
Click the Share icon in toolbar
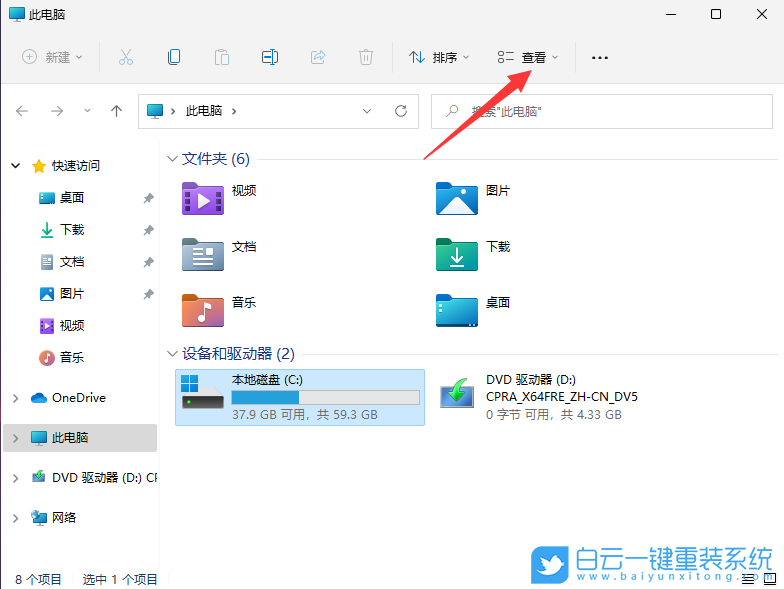coord(318,57)
